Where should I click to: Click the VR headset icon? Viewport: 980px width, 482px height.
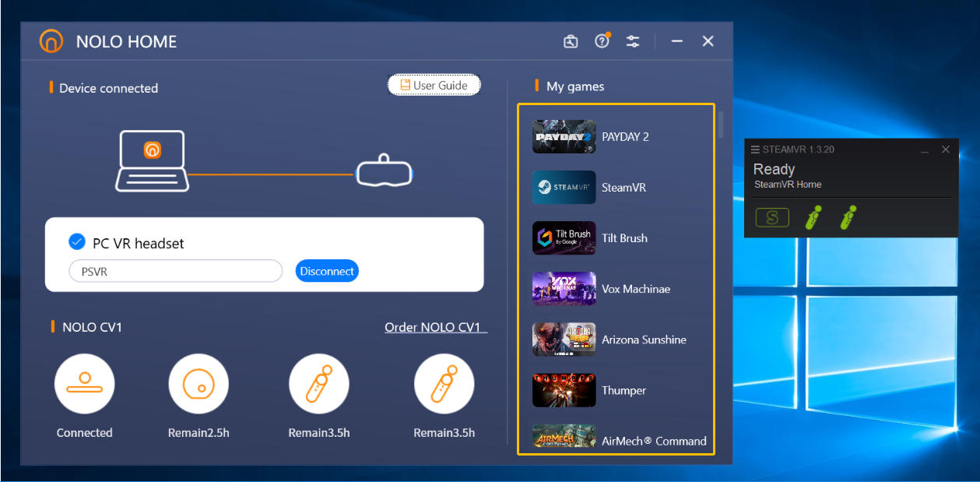point(385,171)
